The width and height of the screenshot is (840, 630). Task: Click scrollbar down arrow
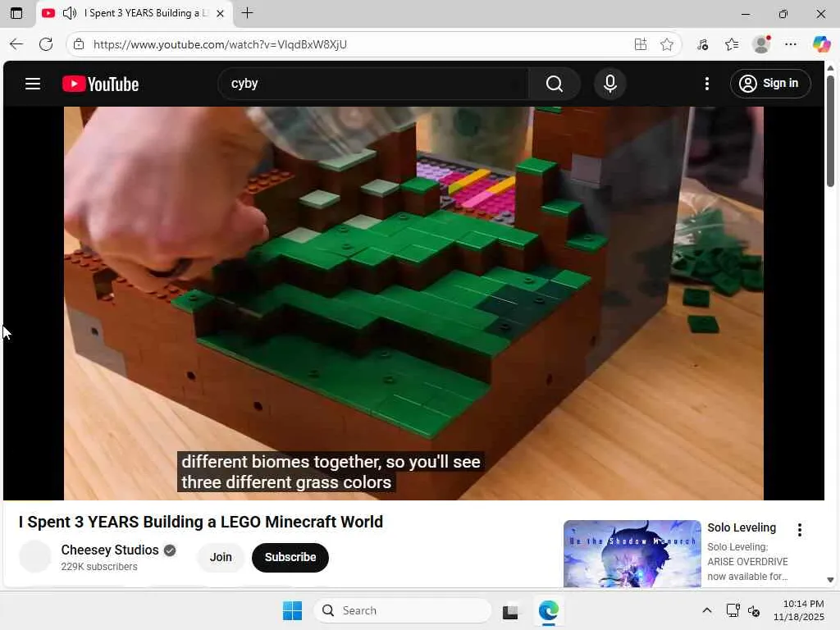tap(830, 580)
